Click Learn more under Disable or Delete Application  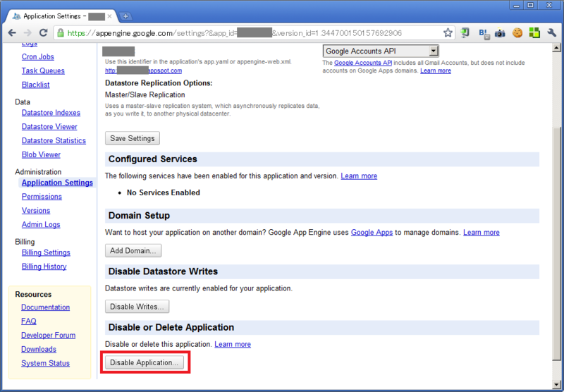pos(233,345)
